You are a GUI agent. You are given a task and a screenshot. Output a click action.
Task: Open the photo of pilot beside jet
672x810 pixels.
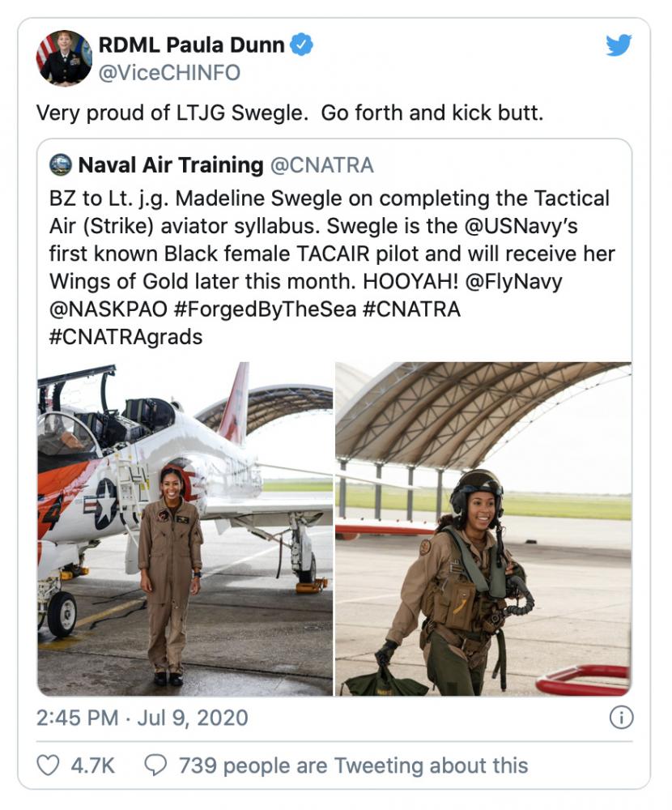tap(185, 528)
